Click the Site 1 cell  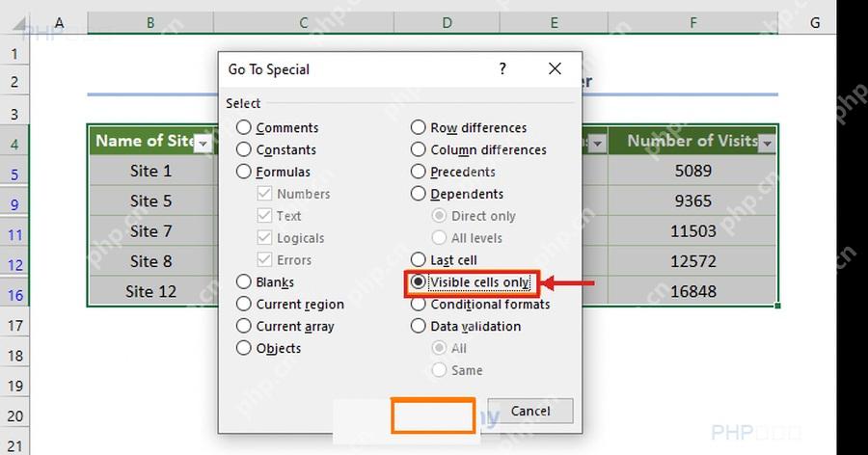click(150, 171)
